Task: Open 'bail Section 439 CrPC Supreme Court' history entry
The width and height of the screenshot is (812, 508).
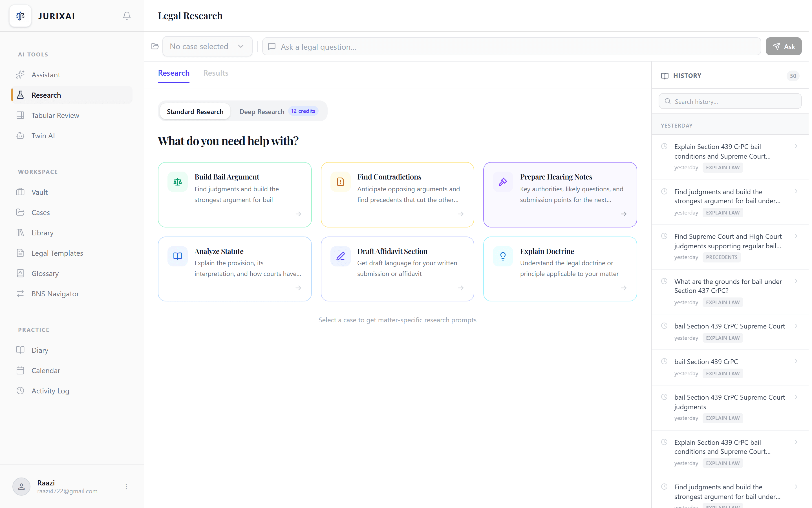Action: point(730,332)
